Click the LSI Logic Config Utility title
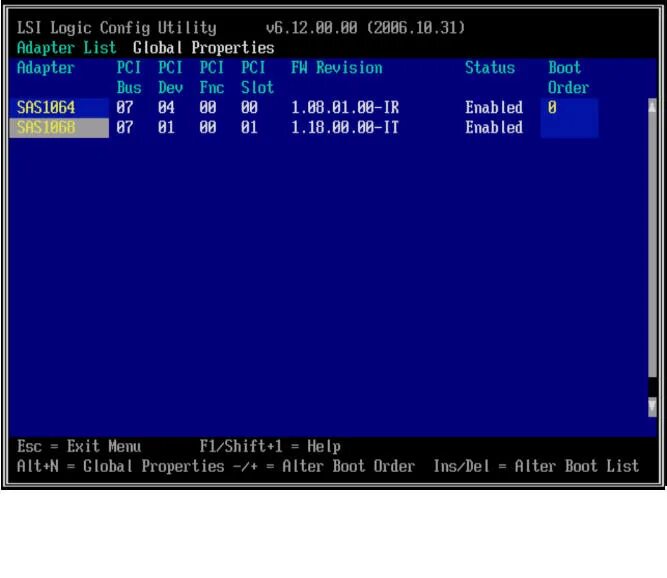 (117, 28)
